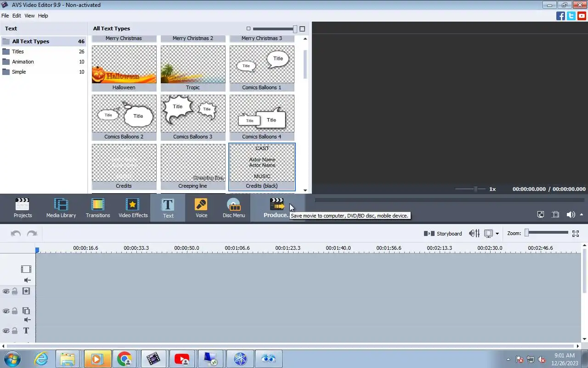This screenshot has height=368, width=588.
Task: Open the Help menu
Action: click(x=43, y=16)
